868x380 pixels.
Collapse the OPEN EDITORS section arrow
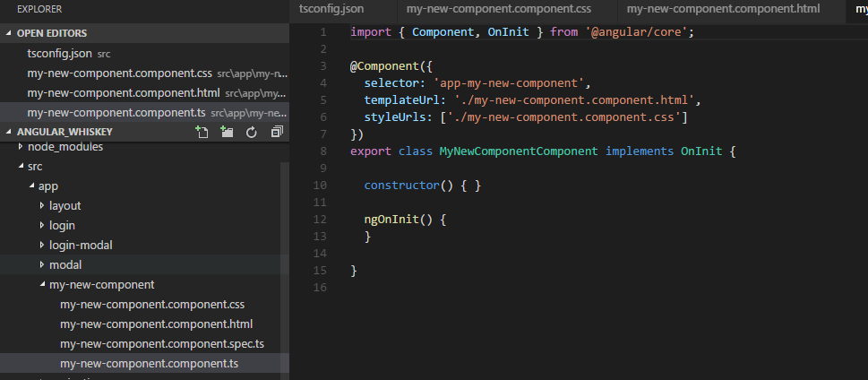tap(8, 33)
